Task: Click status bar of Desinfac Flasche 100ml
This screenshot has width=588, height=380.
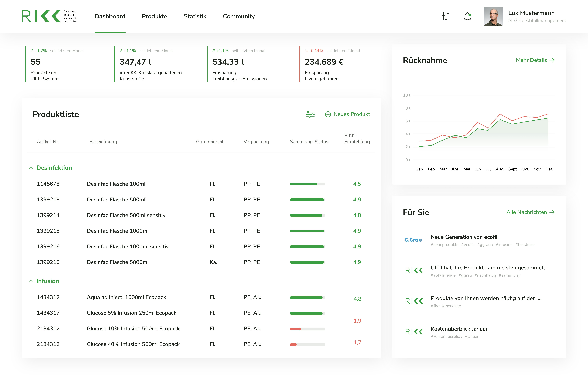Action: (307, 184)
